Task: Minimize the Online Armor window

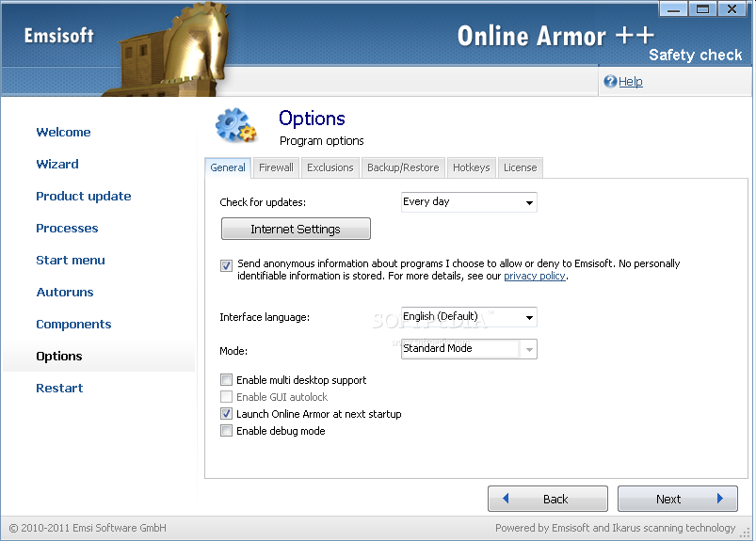Action: pos(673,9)
